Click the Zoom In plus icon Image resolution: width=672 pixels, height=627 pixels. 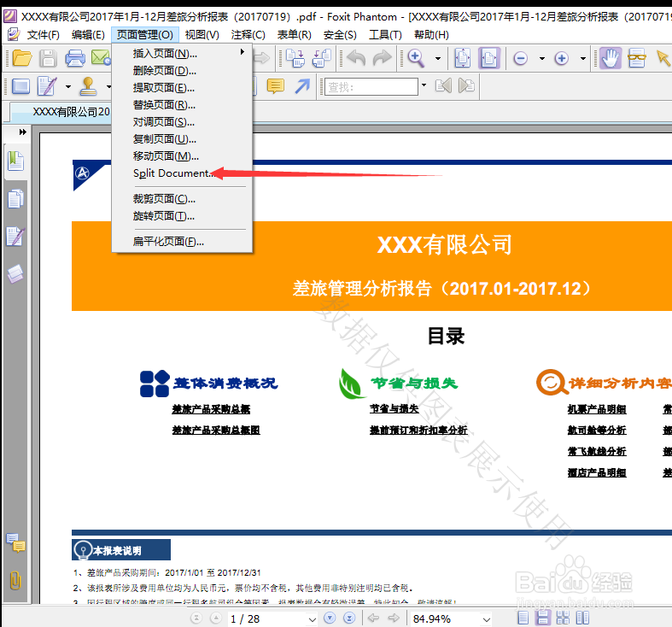[x=562, y=58]
